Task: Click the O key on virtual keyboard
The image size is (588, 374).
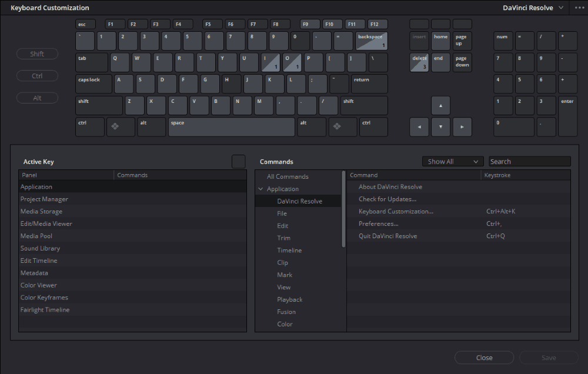Action: pyautogui.click(x=292, y=62)
